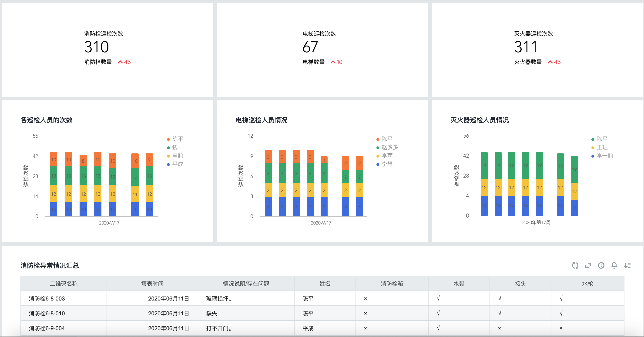Toggle 陈平 legend in 灭火器巡检人员情况 chart
Viewport: 644px width, 337px height.
[599, 139]
